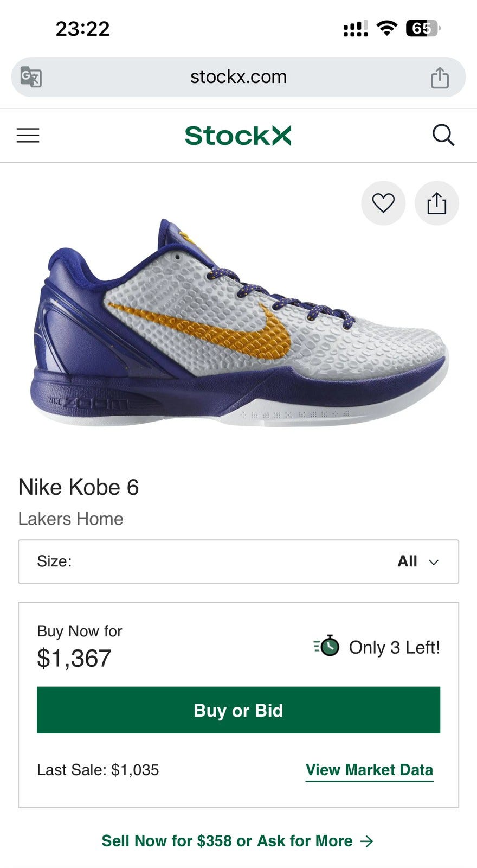This screenshot has height=868, width=477.
Task: Select the All size value
Action: coord(407,561)
